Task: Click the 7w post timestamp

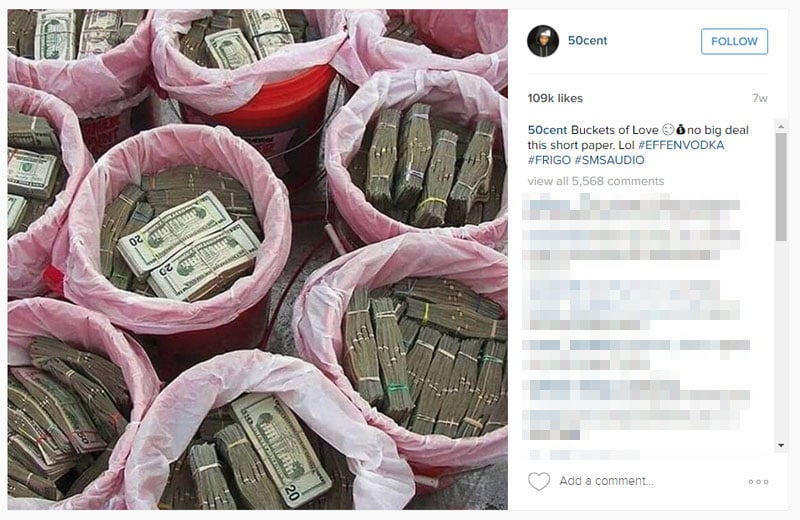Action: 760,98
